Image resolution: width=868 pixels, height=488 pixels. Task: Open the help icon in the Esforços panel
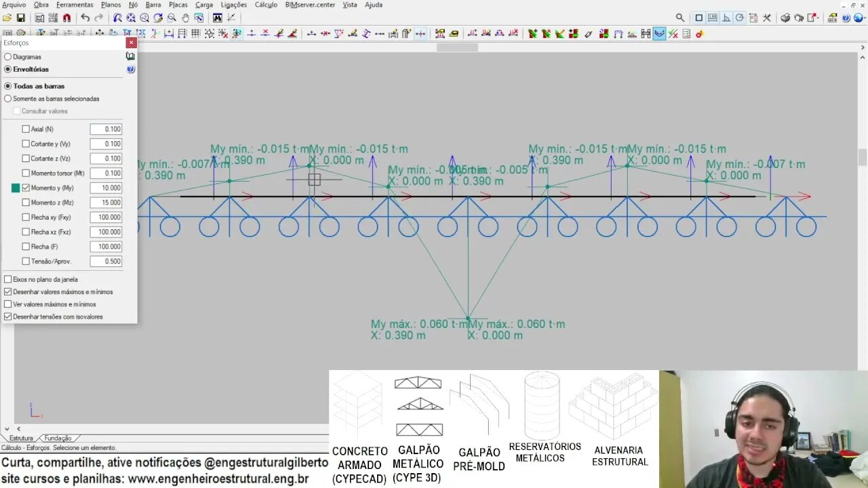130,69
